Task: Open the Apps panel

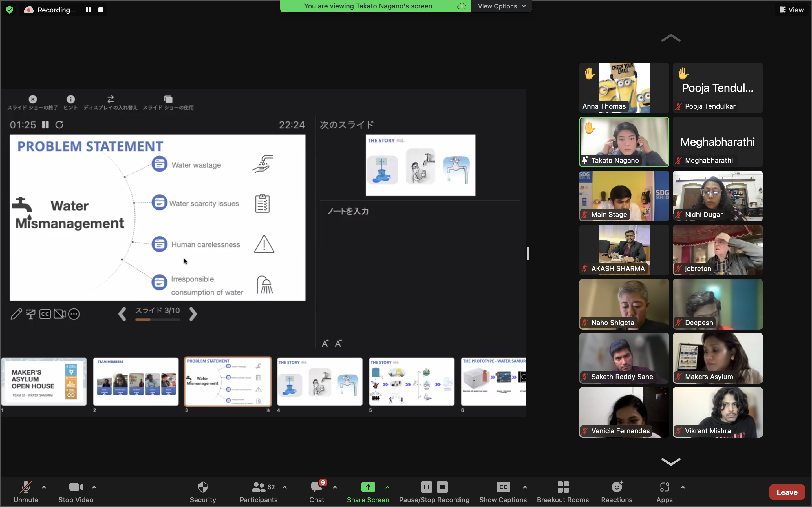Action: [x=664, y=492]
